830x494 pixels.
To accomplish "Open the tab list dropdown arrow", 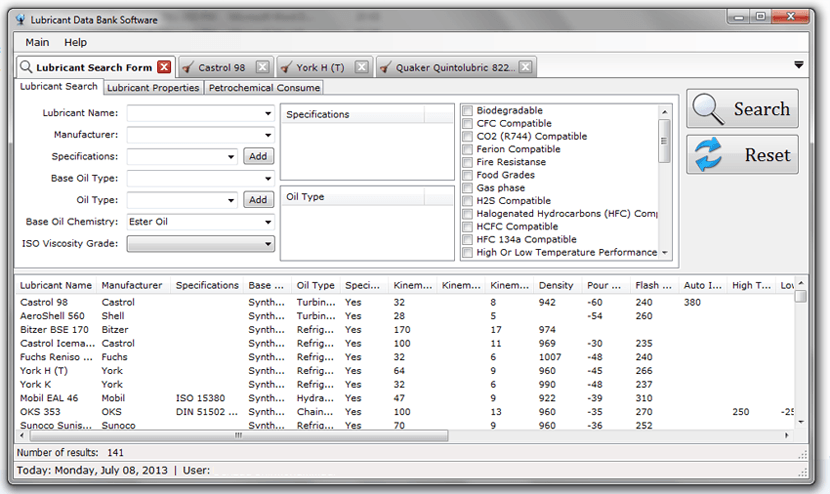I will pyautogui.click(x=799, y=65).
